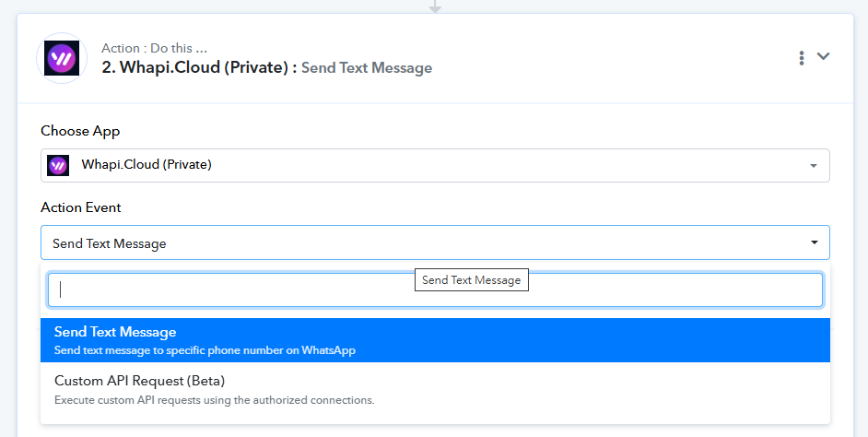Click gray Send Text Message in header

[367, 67]
